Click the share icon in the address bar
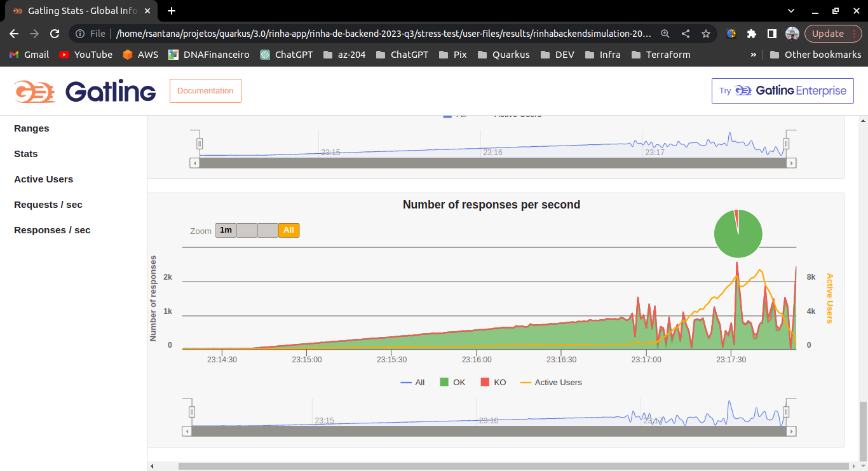Viewport: 868px width, 471px height. pos(685,34)
